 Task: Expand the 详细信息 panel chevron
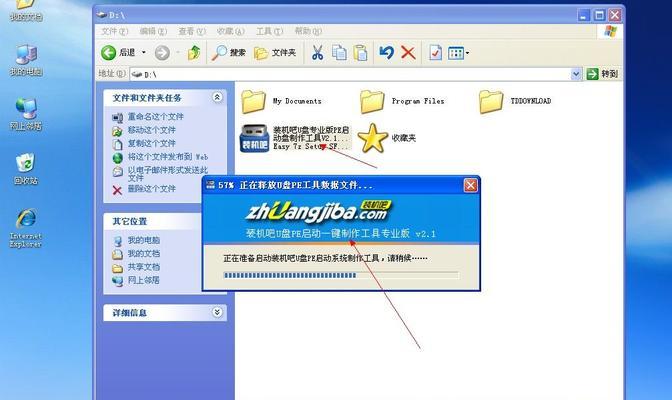[x=217, y=312]
